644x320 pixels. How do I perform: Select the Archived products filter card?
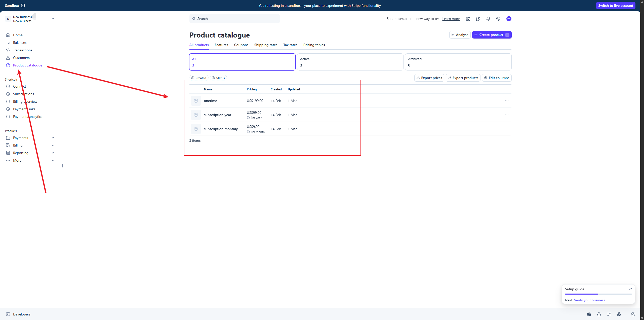[x=458, y=62]
